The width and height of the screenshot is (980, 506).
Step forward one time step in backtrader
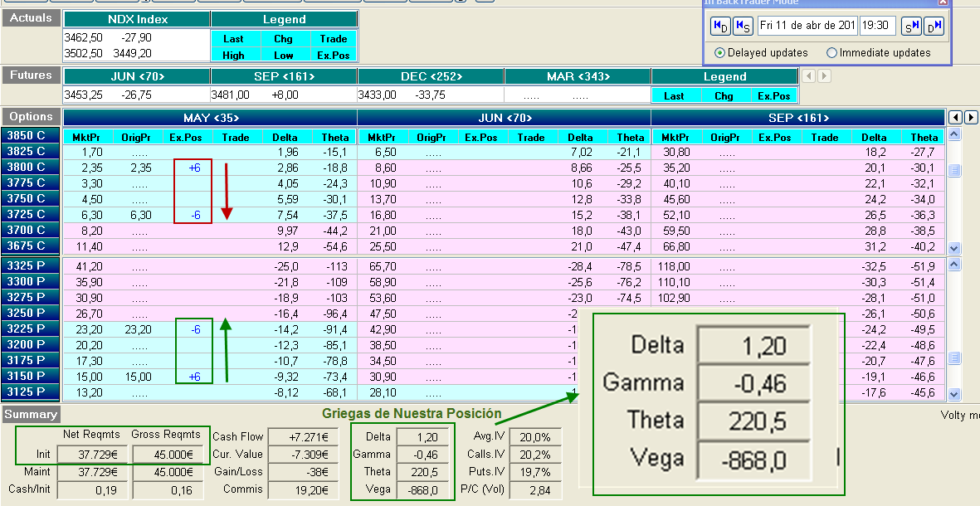pos(911,26)
